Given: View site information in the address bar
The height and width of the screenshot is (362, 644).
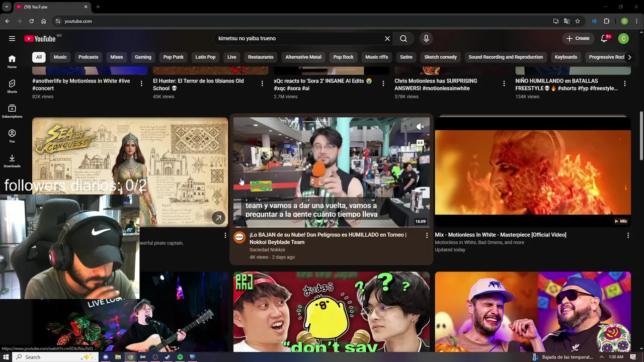Looking at the screenshot, I should 58,21.
